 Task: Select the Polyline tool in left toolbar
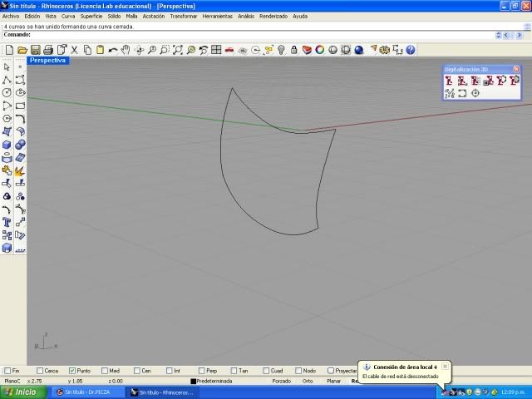[7, 80]
